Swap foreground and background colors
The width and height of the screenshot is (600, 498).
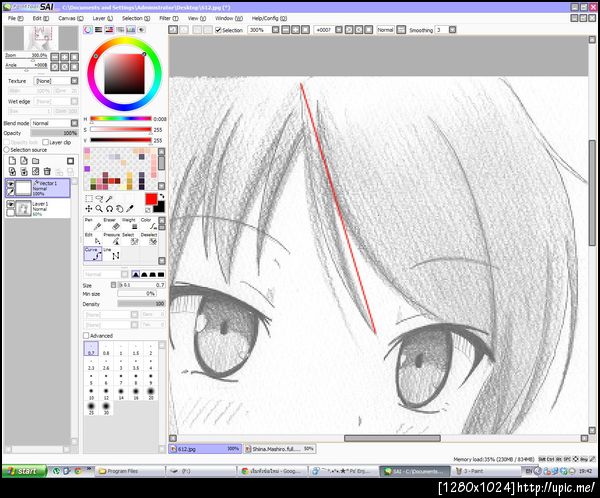coord(162,196)
